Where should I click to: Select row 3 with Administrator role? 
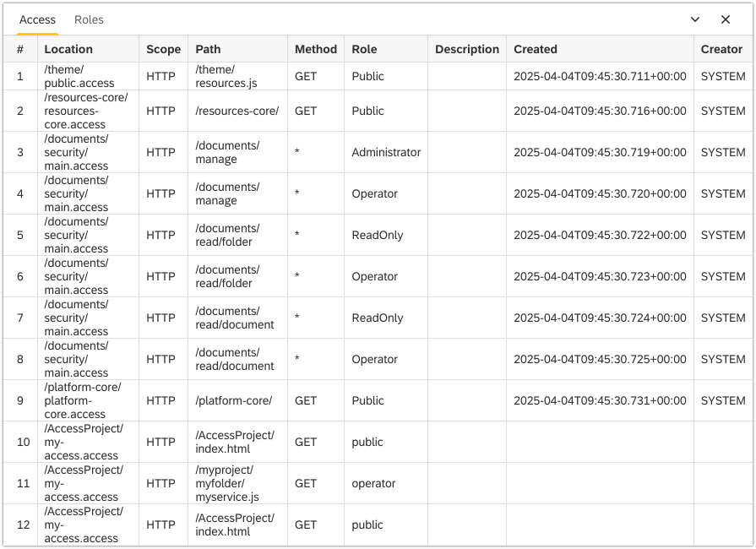pos(378,152)
